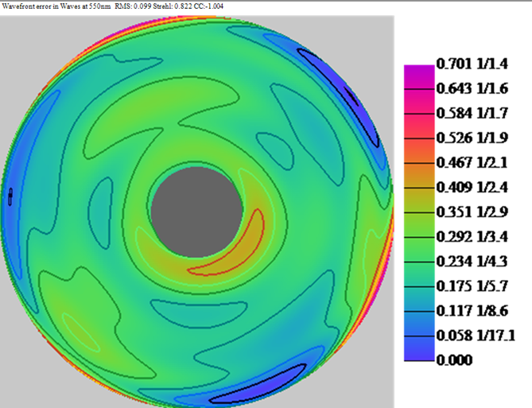Click the 0.117 1/8.6 legend label
This screenshot has height=408, width=532.
472,311
